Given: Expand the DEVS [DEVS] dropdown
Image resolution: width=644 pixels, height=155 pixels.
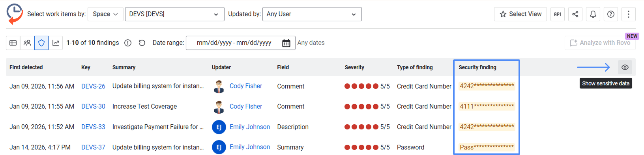Looking at the screenshot, I should click(174, 14).
